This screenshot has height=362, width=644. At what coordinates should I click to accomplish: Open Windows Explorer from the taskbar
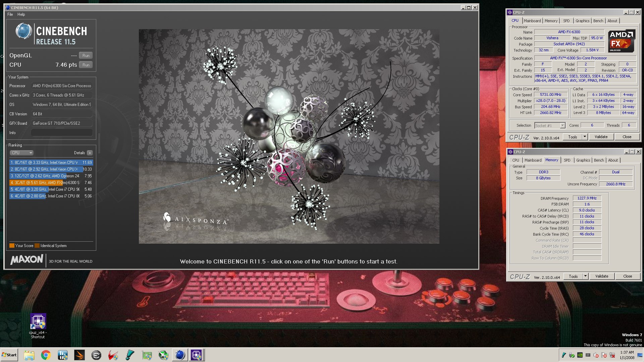[29, 355]
